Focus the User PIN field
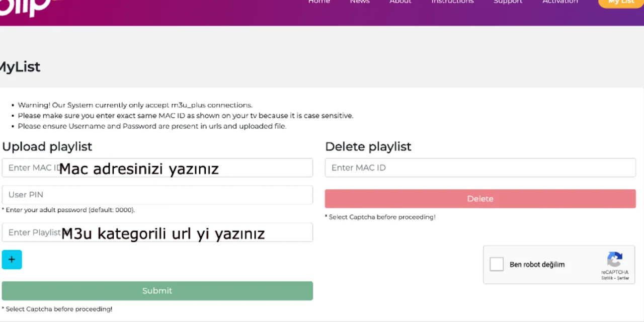 coord(157,195)
